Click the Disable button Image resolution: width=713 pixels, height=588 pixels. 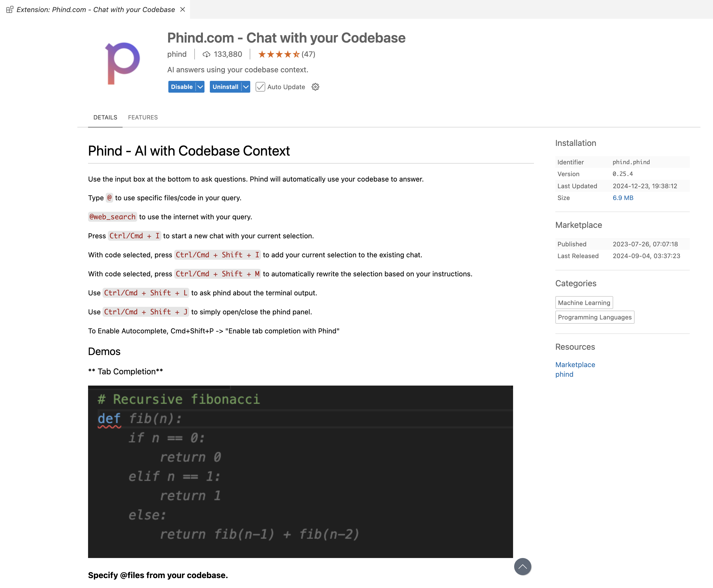pos(181,87)
